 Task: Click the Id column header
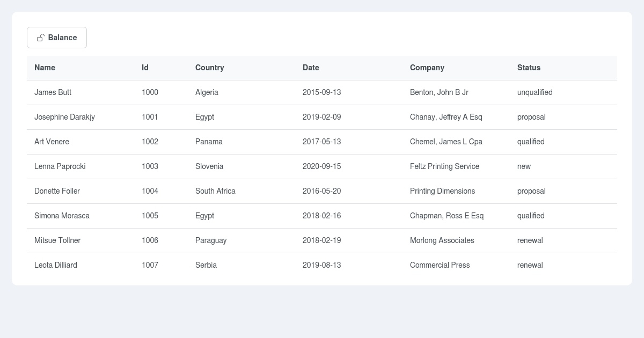pyautogui.click(x=145, y=68)
